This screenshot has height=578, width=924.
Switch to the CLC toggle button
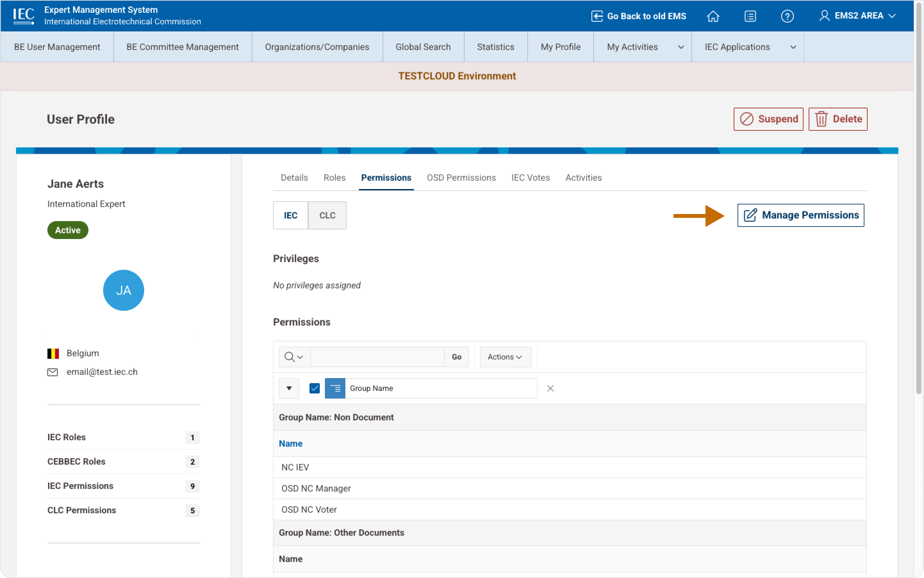pyautogui.click(x=327, y=215)
